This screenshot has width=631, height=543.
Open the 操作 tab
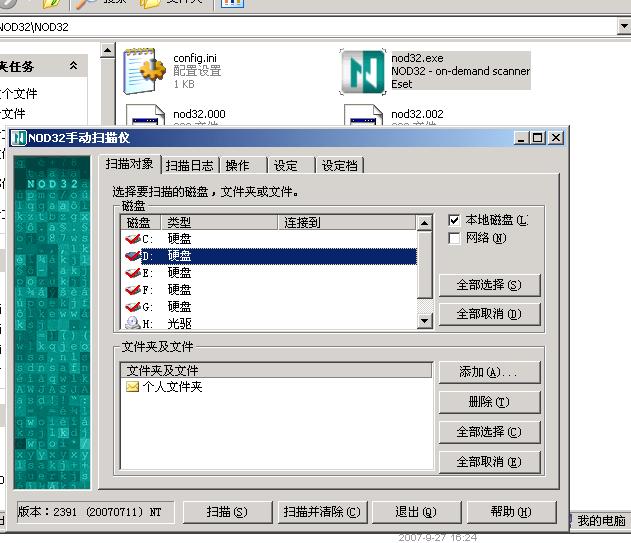click(x=243, y=165)
